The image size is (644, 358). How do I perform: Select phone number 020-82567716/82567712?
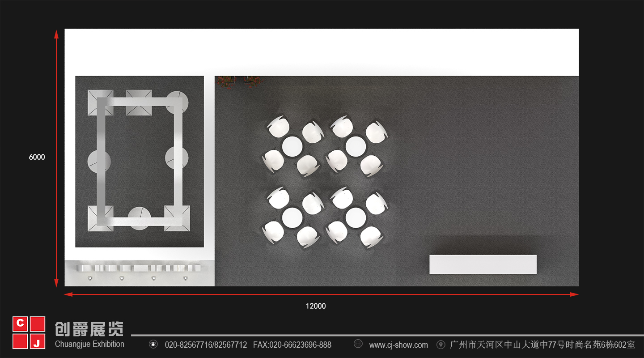[206, 345]
